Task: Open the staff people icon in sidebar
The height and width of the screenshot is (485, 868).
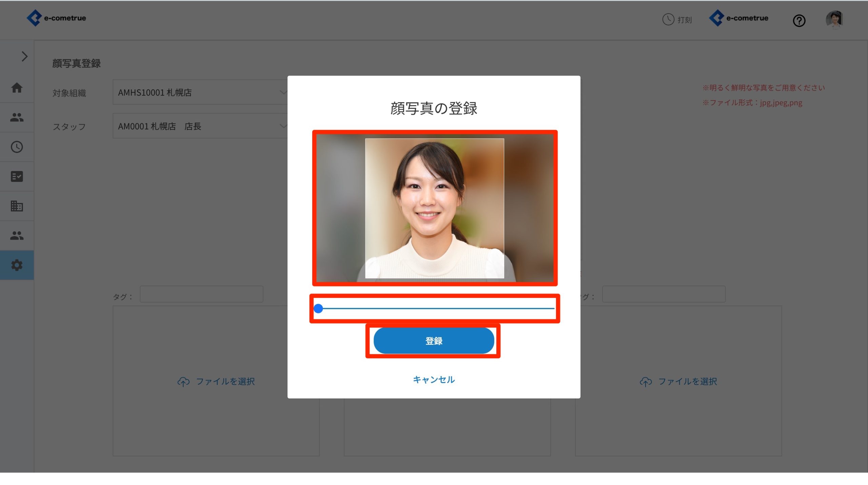Action: pyautogui.click(x=17, y=117)
